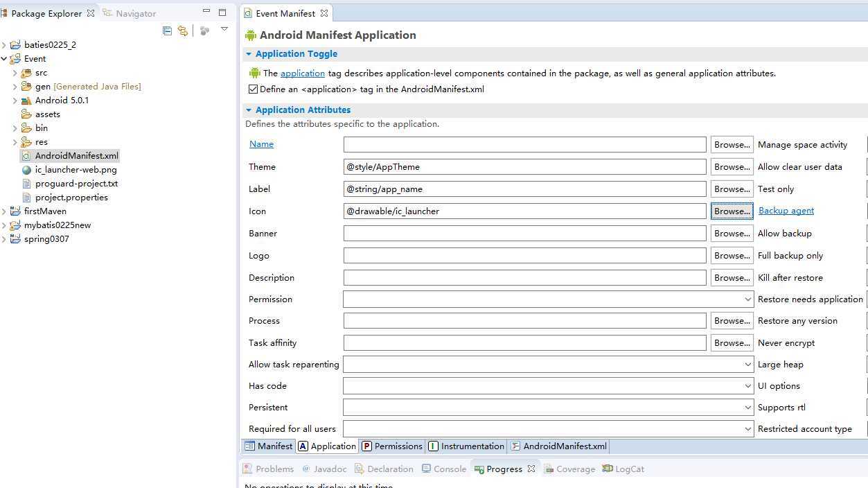Select the baties0225_2 project icon
Screen dimensions: 868x488
(x=15, y=45)
